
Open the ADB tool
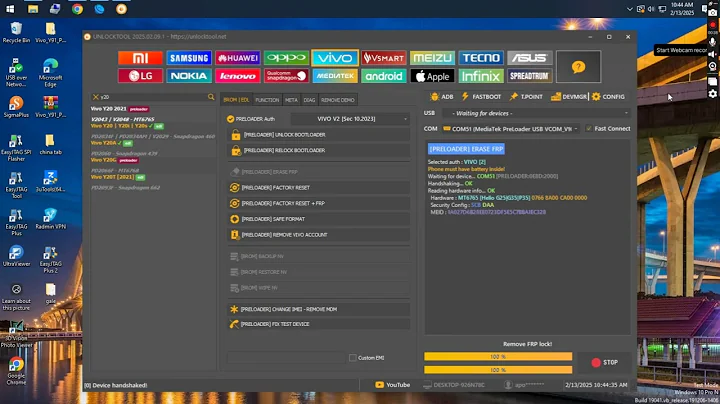pos(441,97)
